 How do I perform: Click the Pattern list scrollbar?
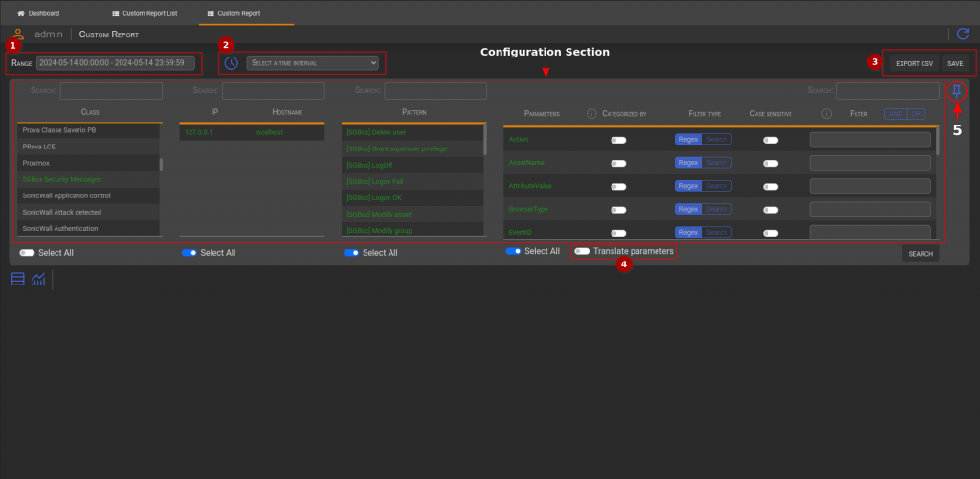[485, 140]
